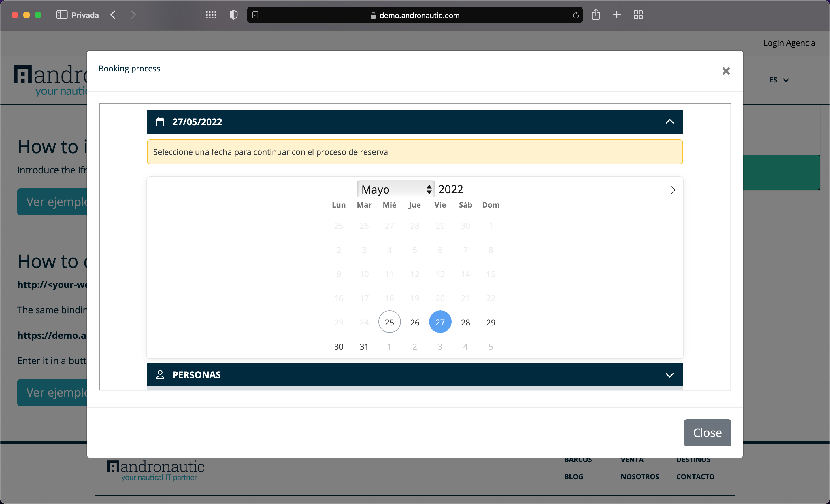Image resolution: width=830 pixels, height=504 pixels.
Task: Expand the PERSONAS section
Action: click(x=669, y=375)
